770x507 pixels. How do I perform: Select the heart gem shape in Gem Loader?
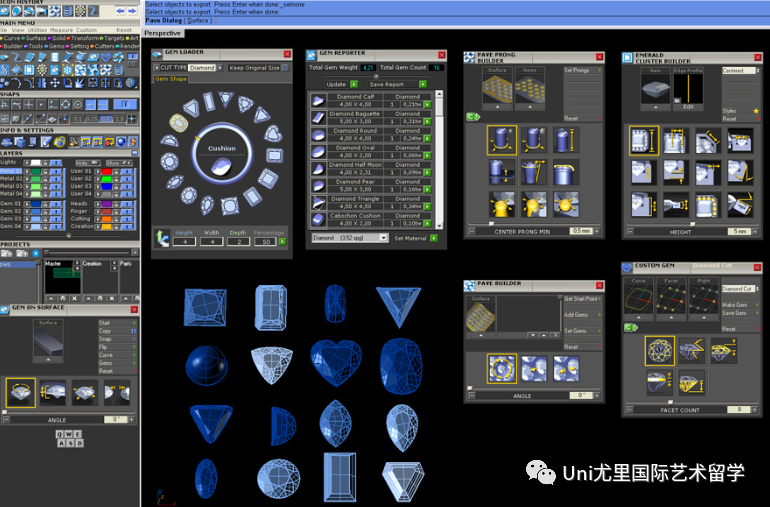click(274, 133)
